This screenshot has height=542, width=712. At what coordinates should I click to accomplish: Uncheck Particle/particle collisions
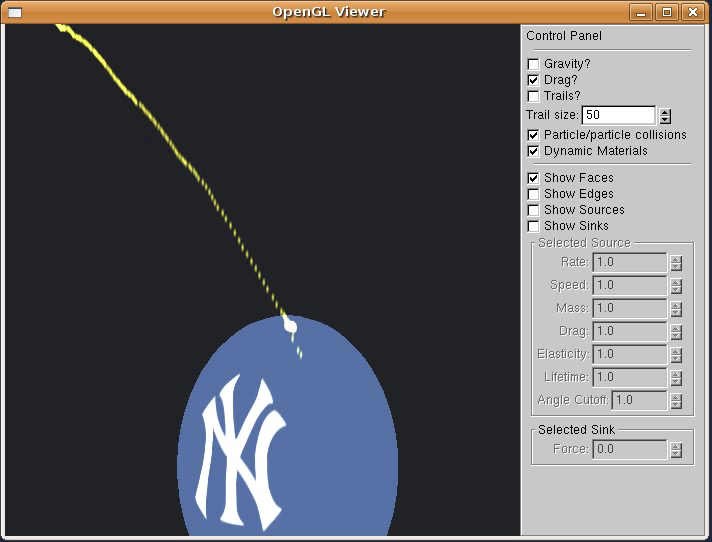click(534, 135)
